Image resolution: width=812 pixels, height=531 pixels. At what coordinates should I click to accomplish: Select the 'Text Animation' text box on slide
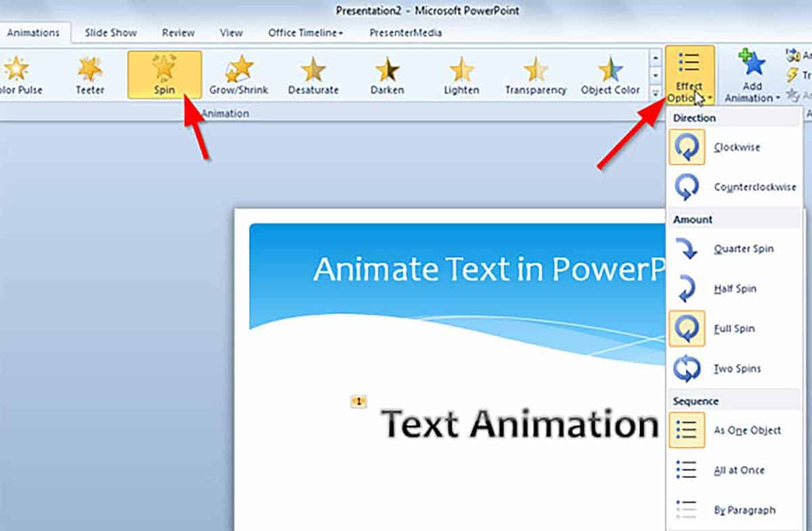tap(520, 425)
